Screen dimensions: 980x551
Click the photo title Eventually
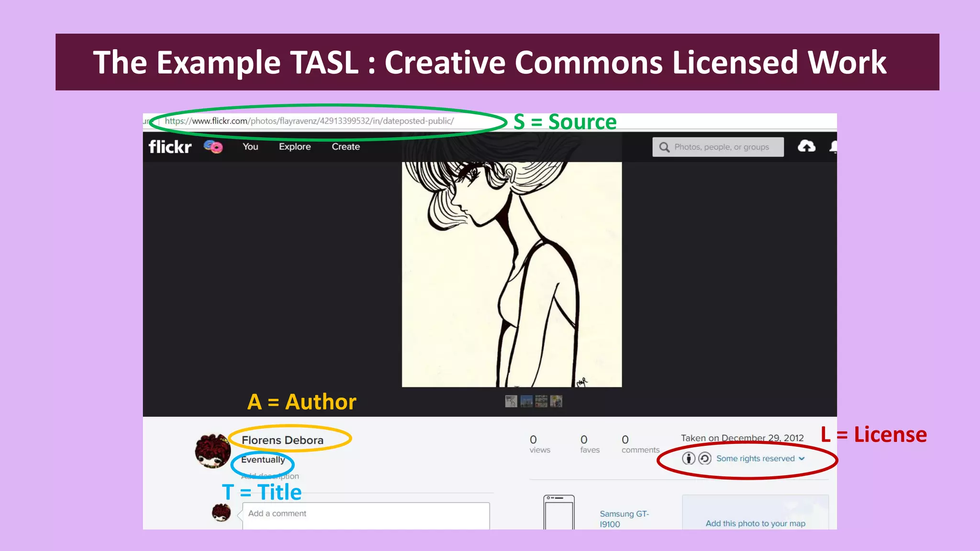coord(262,460)
